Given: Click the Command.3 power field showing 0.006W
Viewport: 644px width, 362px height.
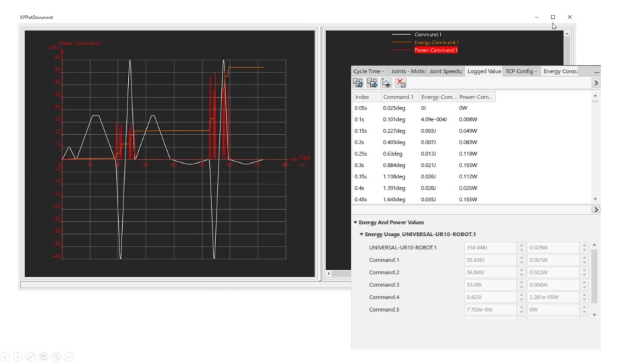Looking at the screenshot, I should pyautogui.click(x=553, y=284).
